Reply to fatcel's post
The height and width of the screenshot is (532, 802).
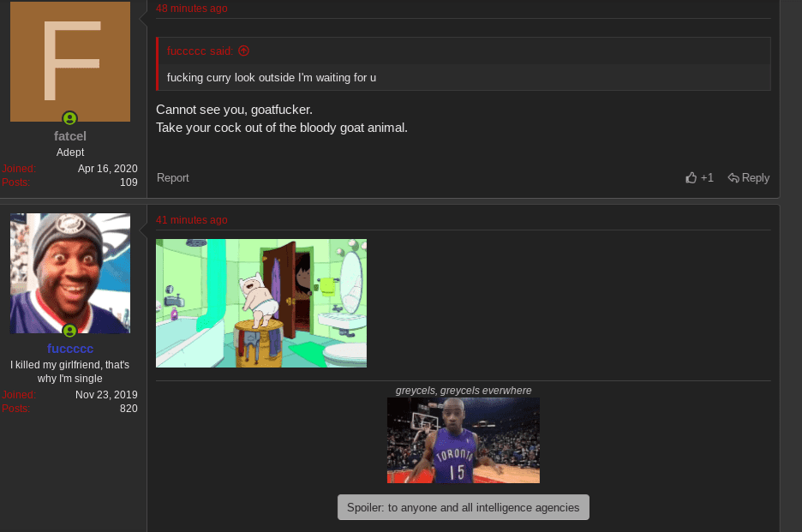(x=754, y=177)
